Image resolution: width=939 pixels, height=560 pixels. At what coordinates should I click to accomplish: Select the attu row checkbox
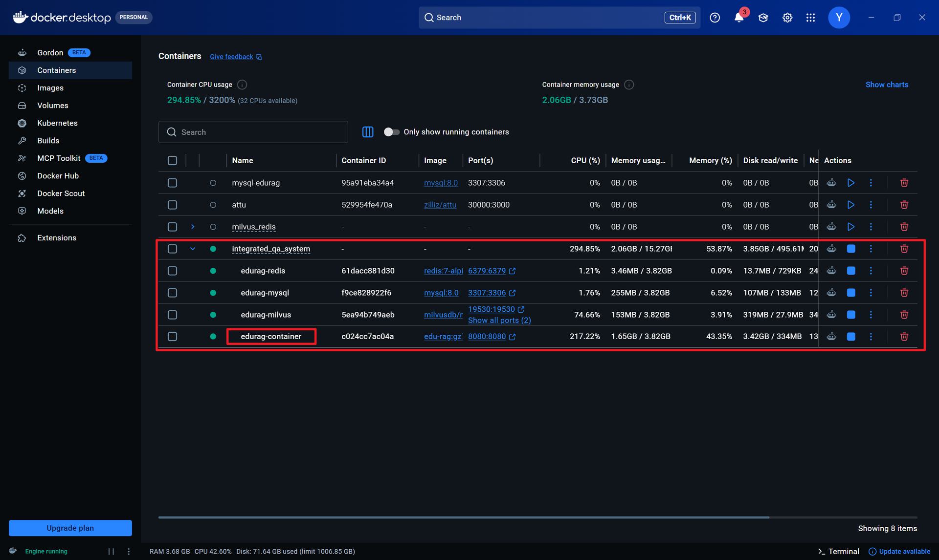tap(172, 205)
